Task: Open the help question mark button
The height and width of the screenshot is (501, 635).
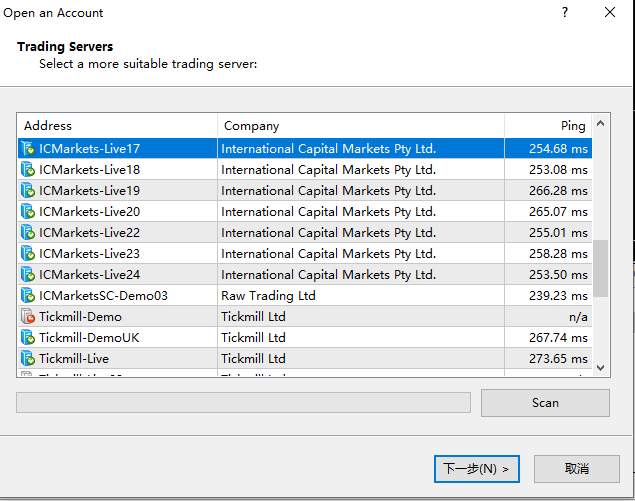Action: [x=565, y=13]
